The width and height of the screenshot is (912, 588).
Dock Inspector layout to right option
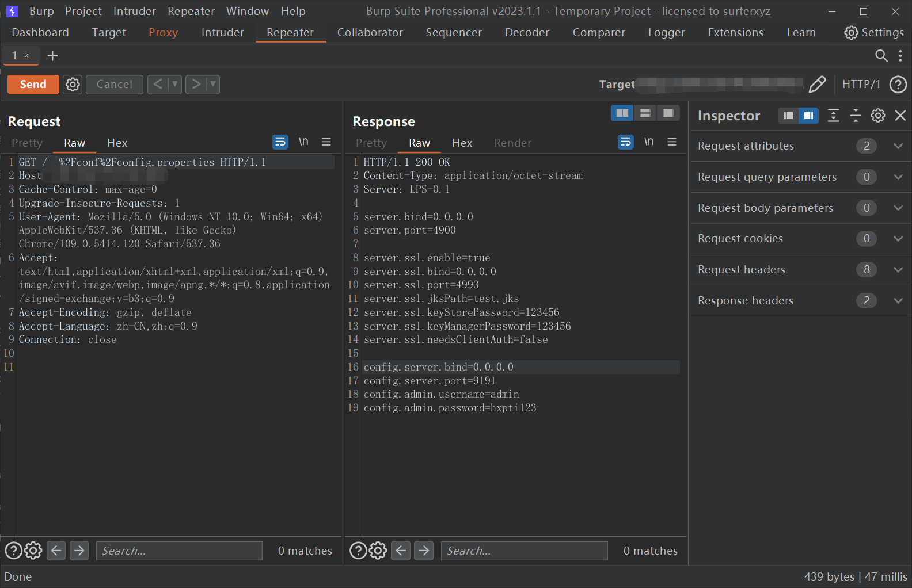808,116
